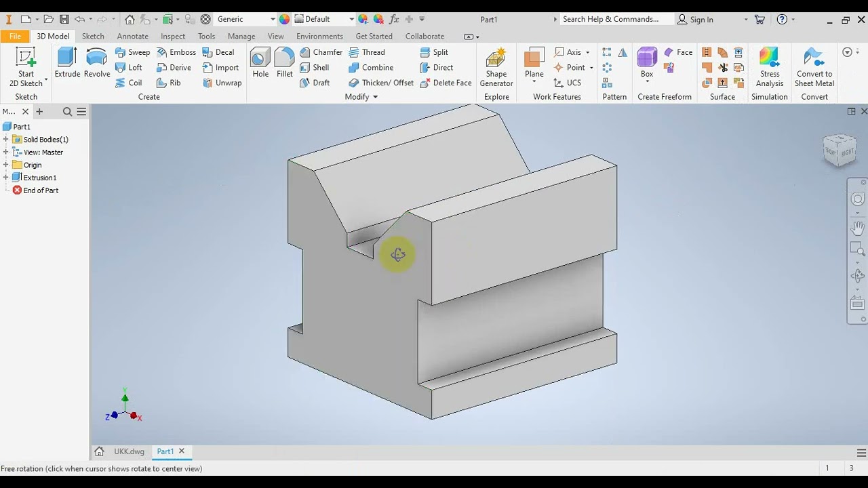Open the Environments ribbon tab
868x488 pixels.
319,36
